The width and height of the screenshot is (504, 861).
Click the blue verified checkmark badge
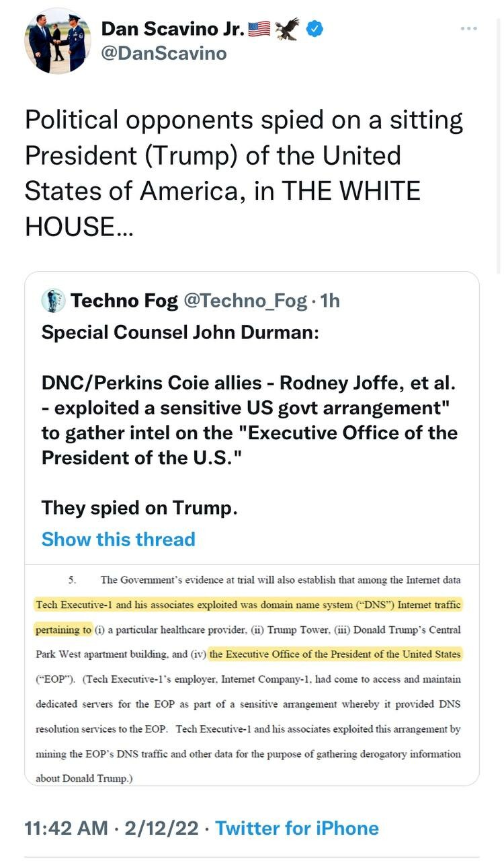tap(315, 28)
